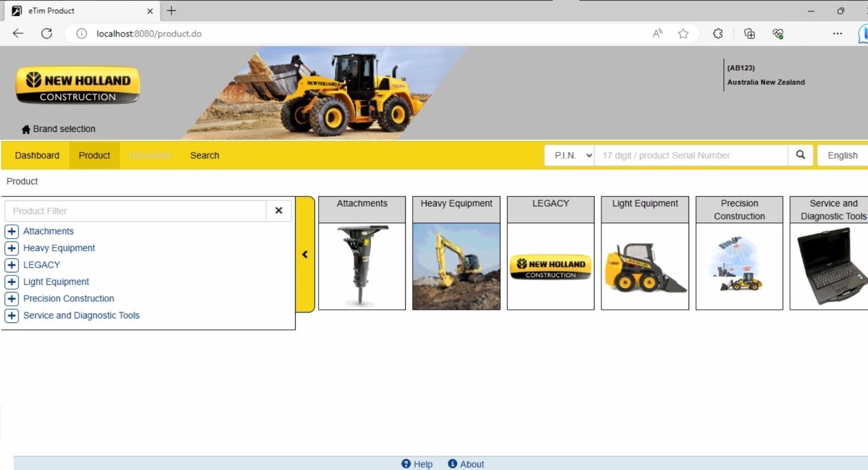Expand Attachments tree node
Viewport: 868px width, 470px height.
11,231
